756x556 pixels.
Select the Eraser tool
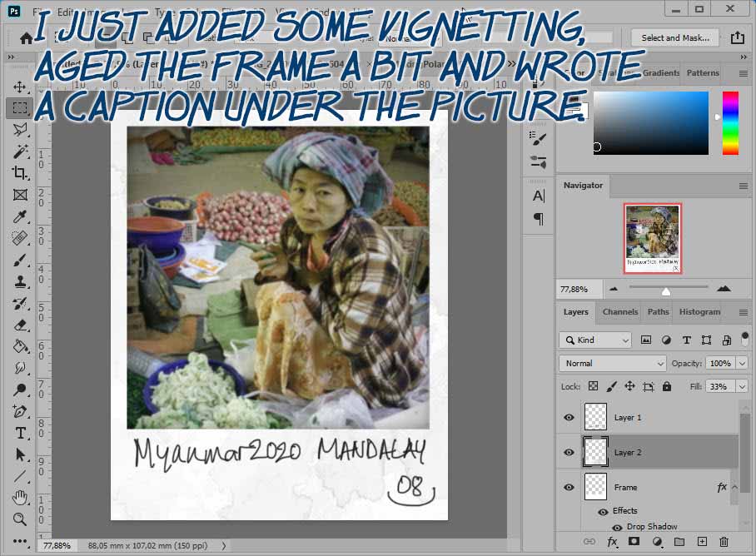click(19, 325)
